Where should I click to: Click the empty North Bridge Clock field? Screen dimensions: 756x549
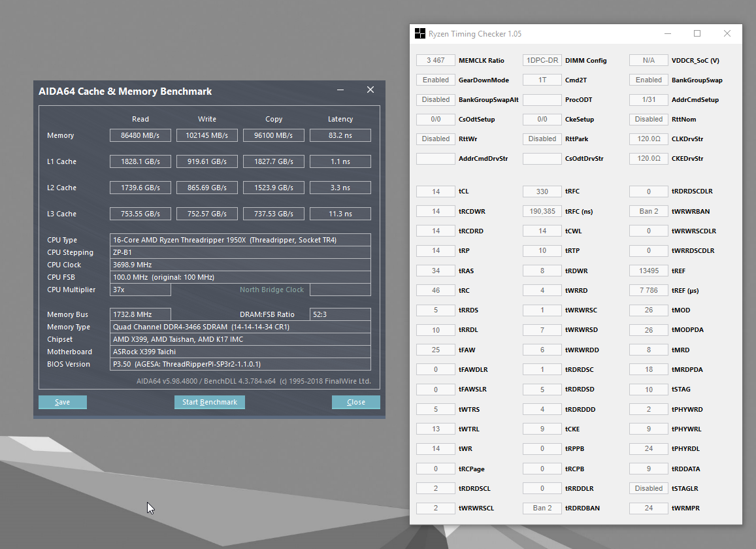point(340,290)
